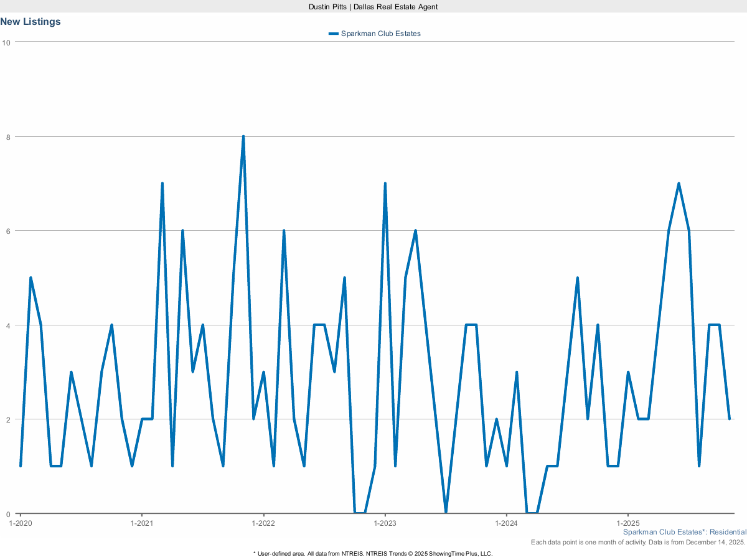747x560 pixels.
Task: Toggle the Sparkman Club Estates legend label
Action: point(380,34)
